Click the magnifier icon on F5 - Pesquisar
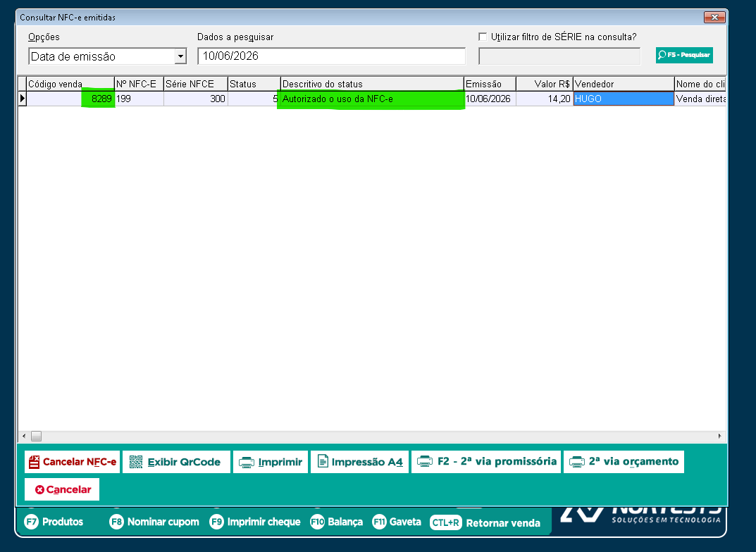Viewport: 756px width, 552px height. click(x=662, y=55)
